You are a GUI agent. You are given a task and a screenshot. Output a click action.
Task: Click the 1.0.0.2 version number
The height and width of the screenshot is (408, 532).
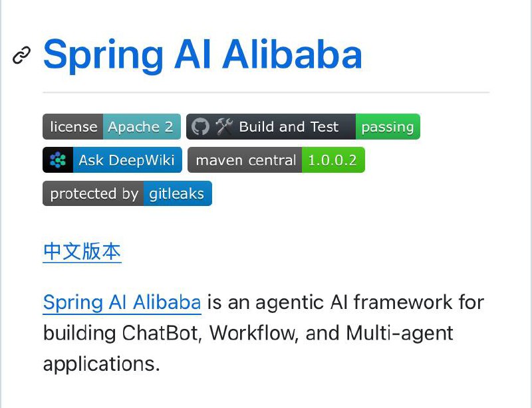click(x=333, y=159)
